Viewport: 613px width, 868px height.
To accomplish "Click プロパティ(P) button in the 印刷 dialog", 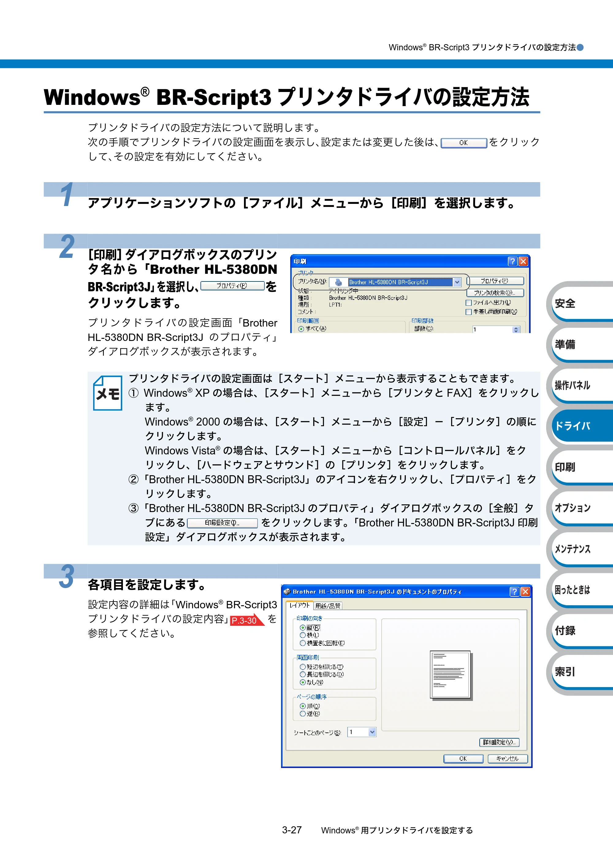I will coord(496,281).
